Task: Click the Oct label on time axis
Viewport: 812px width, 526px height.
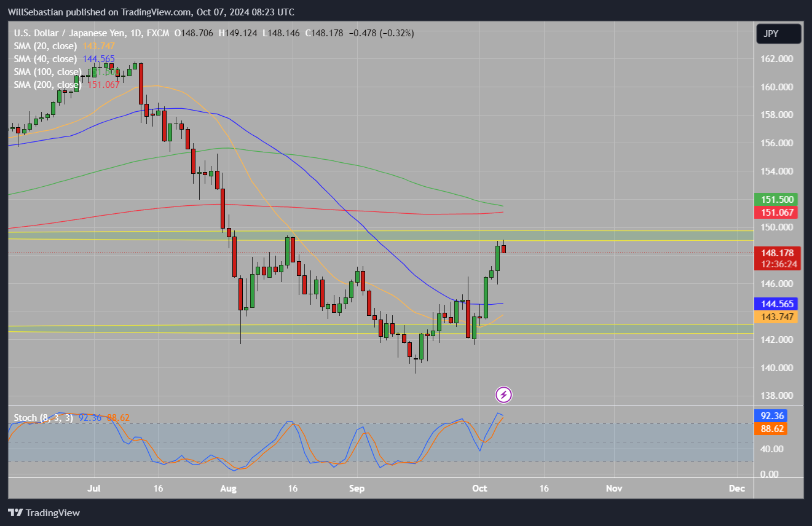Action: pyautogui.click(x=479, y=489)
